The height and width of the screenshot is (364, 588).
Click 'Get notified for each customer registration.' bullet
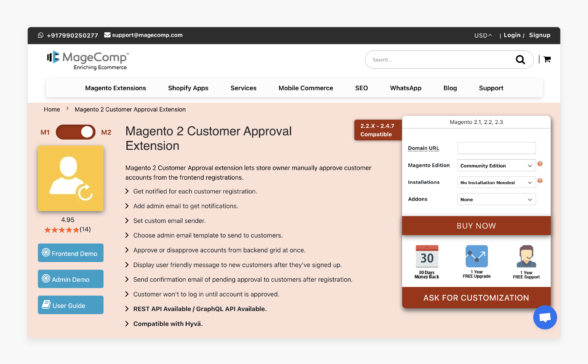[x=195, y=192]
